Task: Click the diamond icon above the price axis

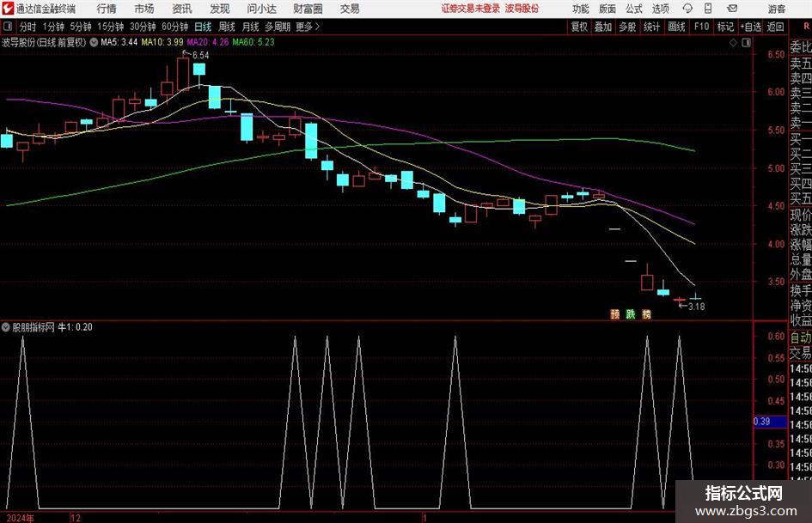Action: (x=733, y=43)
